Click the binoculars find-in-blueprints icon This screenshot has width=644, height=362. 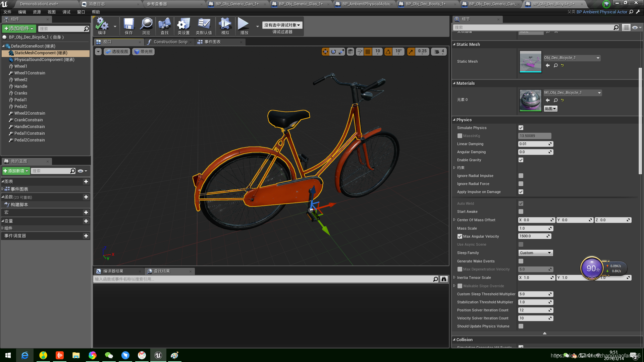point(444,279)
